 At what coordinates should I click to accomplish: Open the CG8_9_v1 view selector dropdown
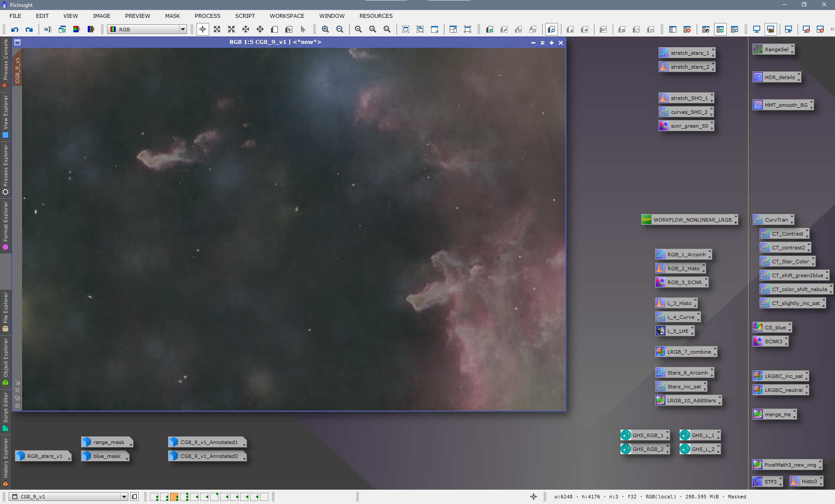68,497
